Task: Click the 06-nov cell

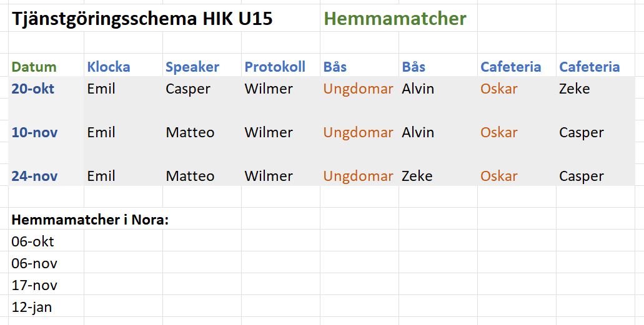Action: [34, 263]
